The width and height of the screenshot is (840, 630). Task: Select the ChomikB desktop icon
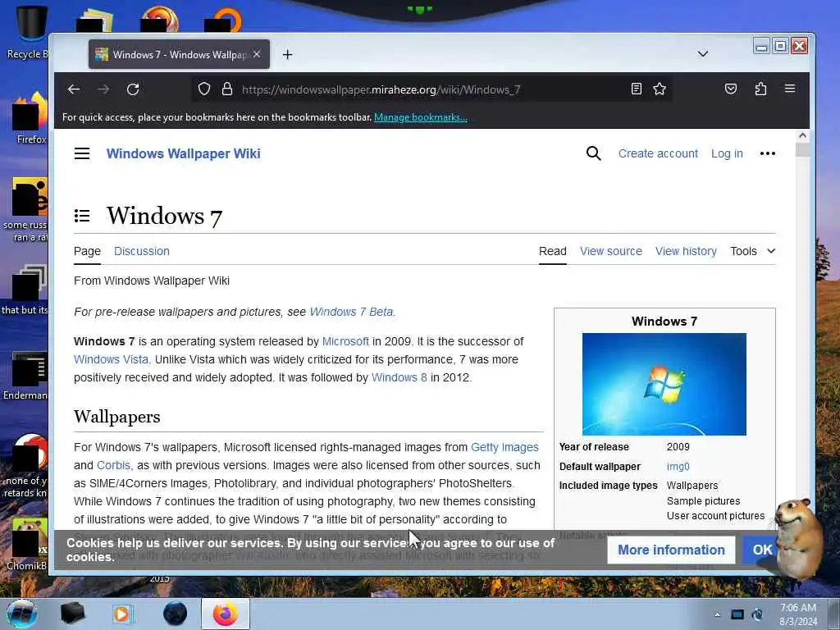pos(27,544)
